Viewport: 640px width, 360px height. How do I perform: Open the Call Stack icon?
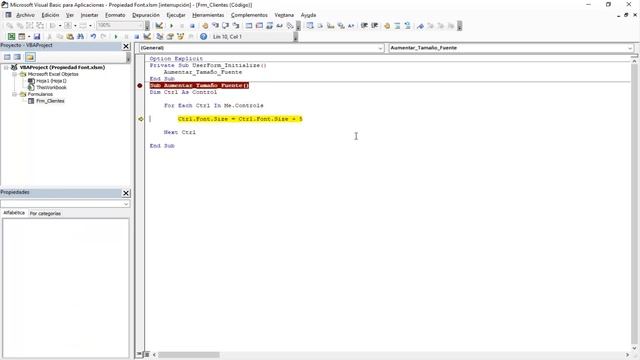tap(290, 26)
